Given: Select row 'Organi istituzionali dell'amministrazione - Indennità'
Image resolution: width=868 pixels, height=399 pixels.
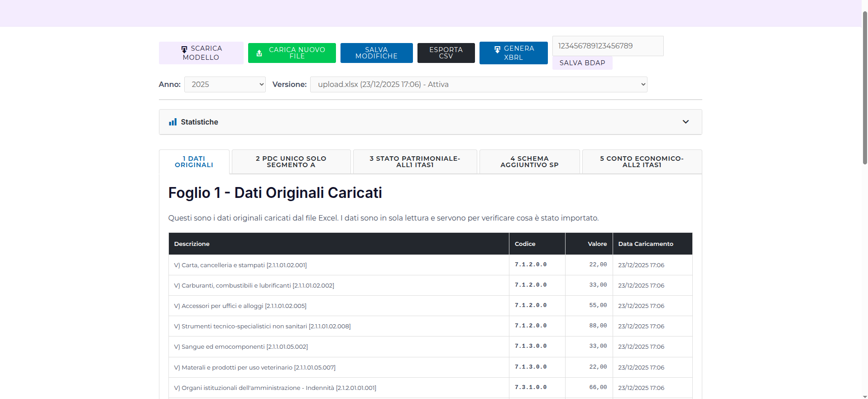Looking at the screenshot, I should point(431,388).
